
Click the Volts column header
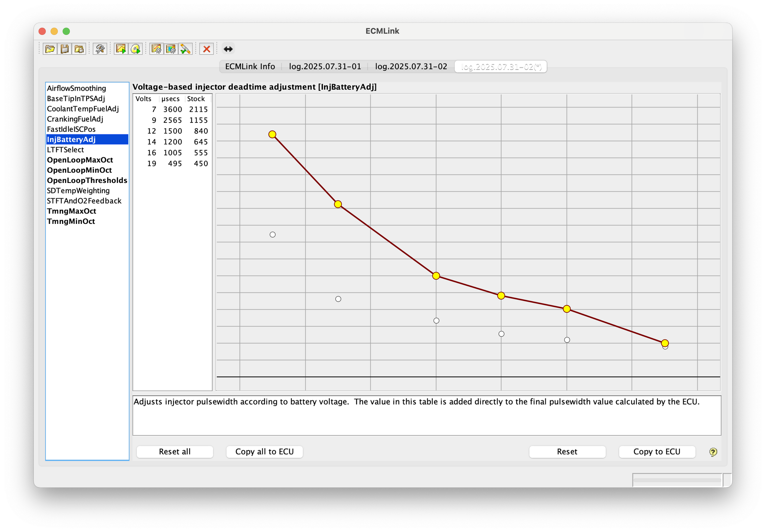tap(146, 99)
